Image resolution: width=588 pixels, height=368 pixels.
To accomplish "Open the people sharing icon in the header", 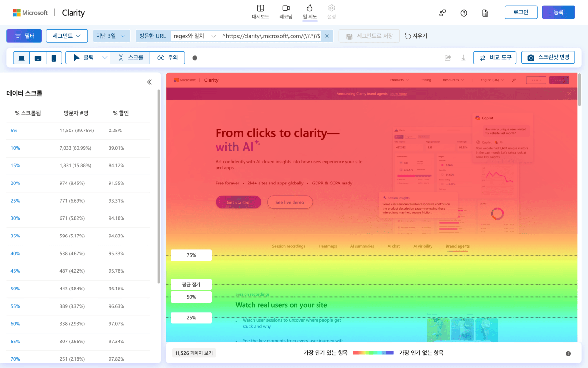I will [x=442, y=13].
